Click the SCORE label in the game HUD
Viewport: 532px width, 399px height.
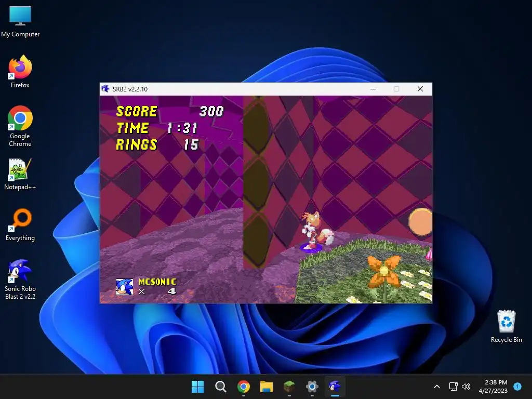point(137,111)
